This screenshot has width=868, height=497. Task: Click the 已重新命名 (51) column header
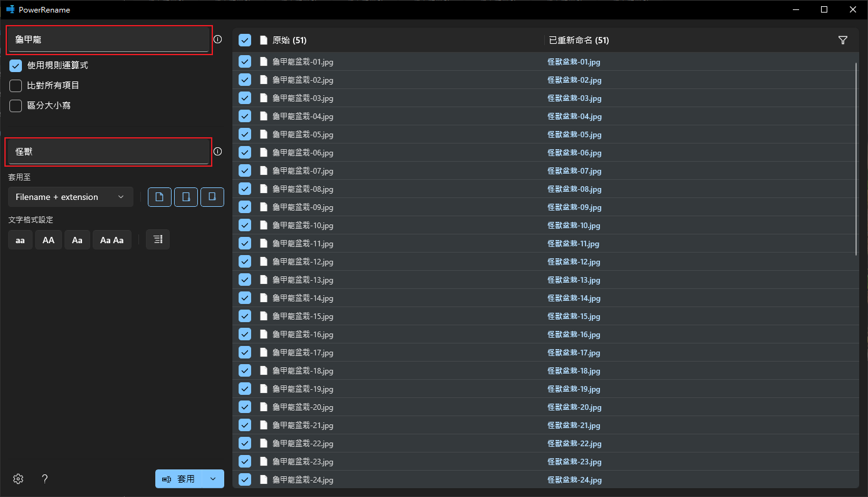click(x=579, y=40)
